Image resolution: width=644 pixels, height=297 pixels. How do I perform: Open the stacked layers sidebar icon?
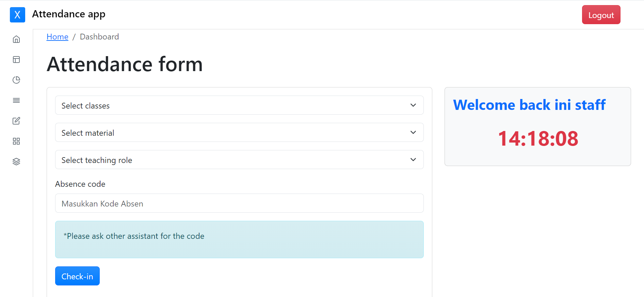pos(16,162)
